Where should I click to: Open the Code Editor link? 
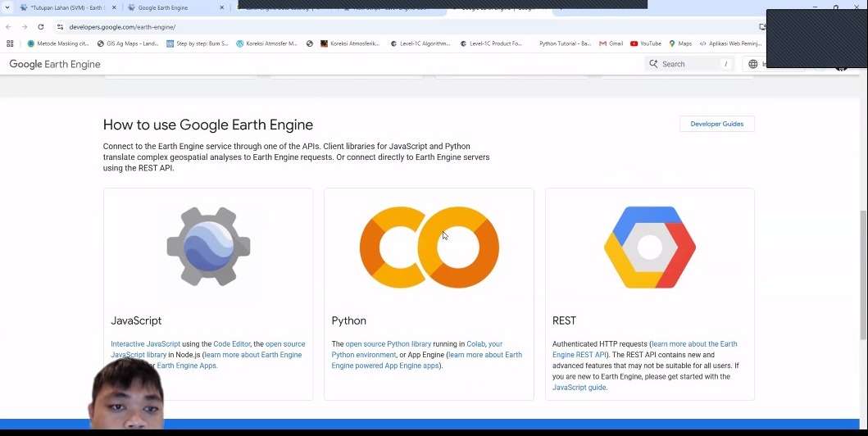tap(232, 344)
